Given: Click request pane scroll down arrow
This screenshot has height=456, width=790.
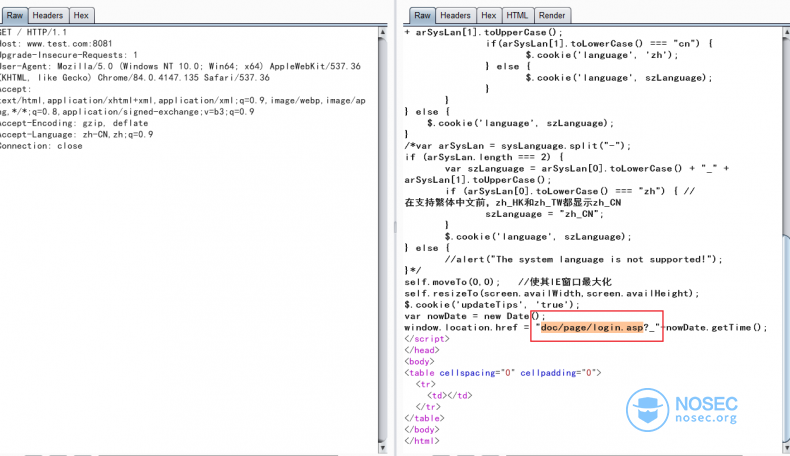Looking at the screenshot, I should [382, 447].
